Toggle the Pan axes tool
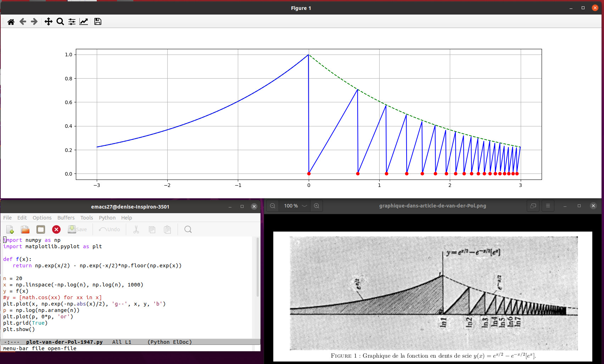 (48, 22)
